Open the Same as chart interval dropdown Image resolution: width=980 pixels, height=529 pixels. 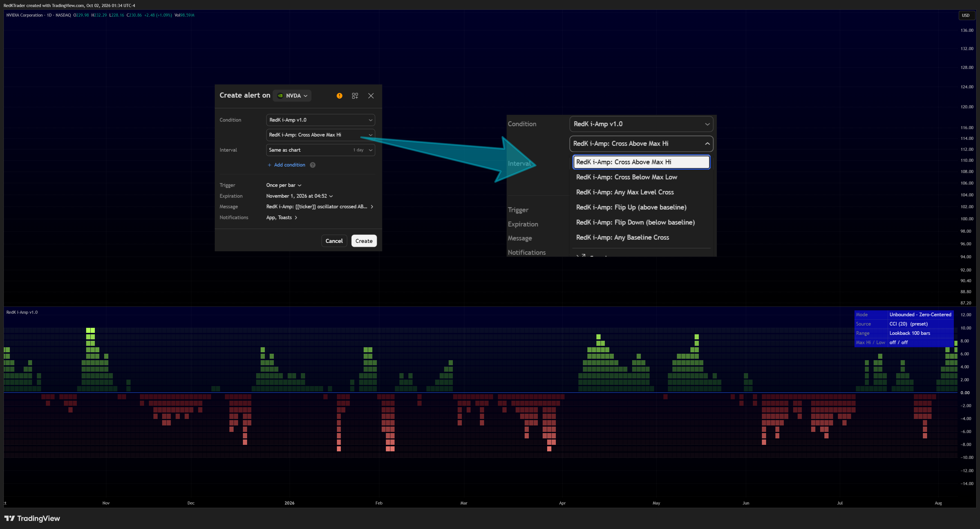[x=321, y=150]
